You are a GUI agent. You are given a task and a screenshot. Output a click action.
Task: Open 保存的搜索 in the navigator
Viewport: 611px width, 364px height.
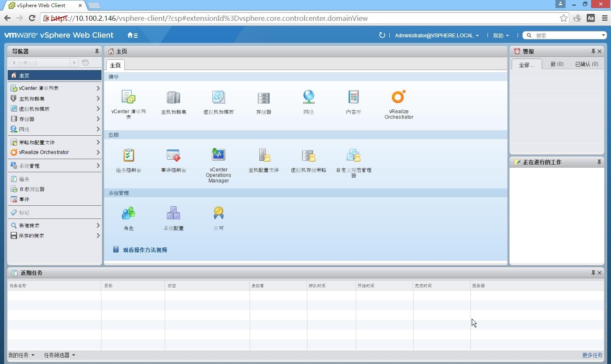coord(54,235)
